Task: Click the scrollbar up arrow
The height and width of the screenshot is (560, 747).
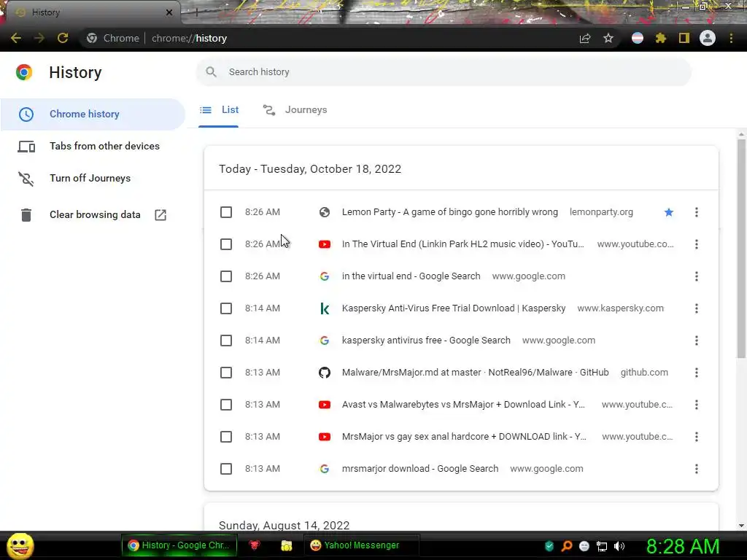Action: click(x=741, y=134)
